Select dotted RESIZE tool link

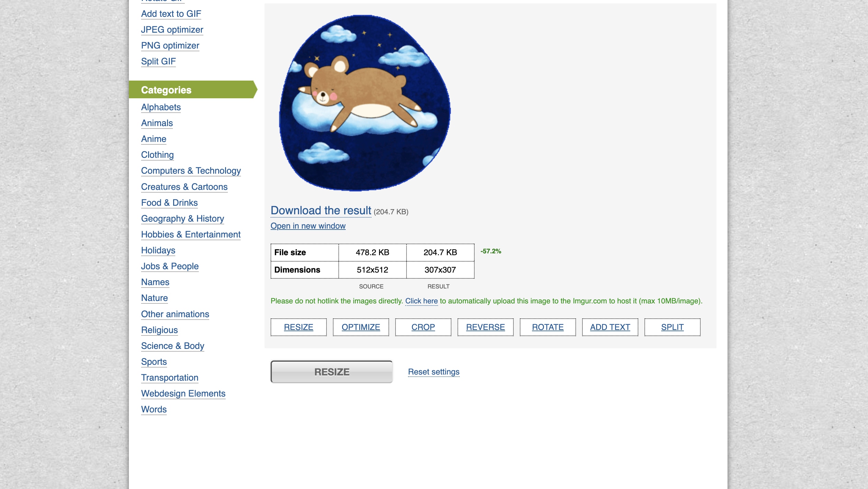[x=298, y=327]
